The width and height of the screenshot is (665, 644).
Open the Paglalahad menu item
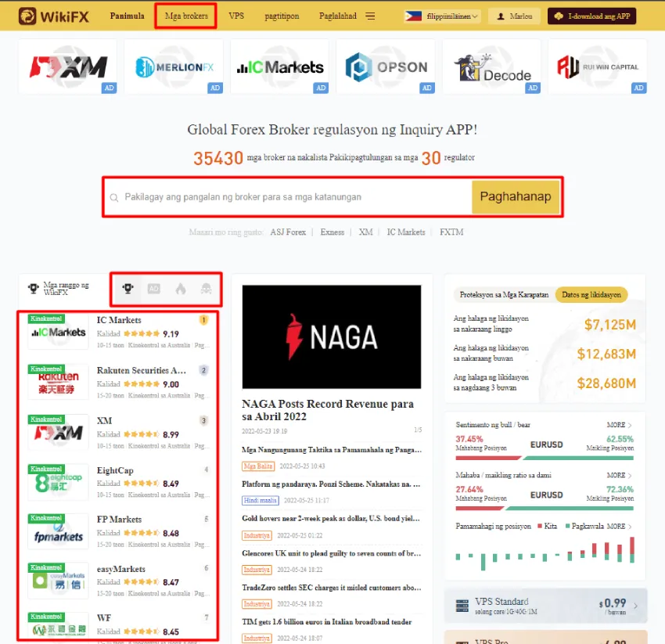[338, 16]
